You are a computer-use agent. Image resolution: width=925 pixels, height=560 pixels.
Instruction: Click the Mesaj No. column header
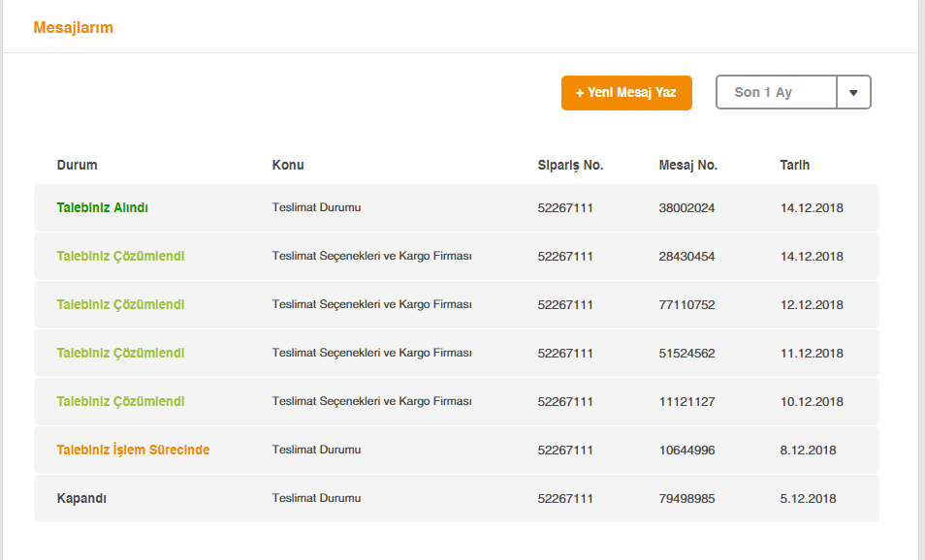coord(687,165)
